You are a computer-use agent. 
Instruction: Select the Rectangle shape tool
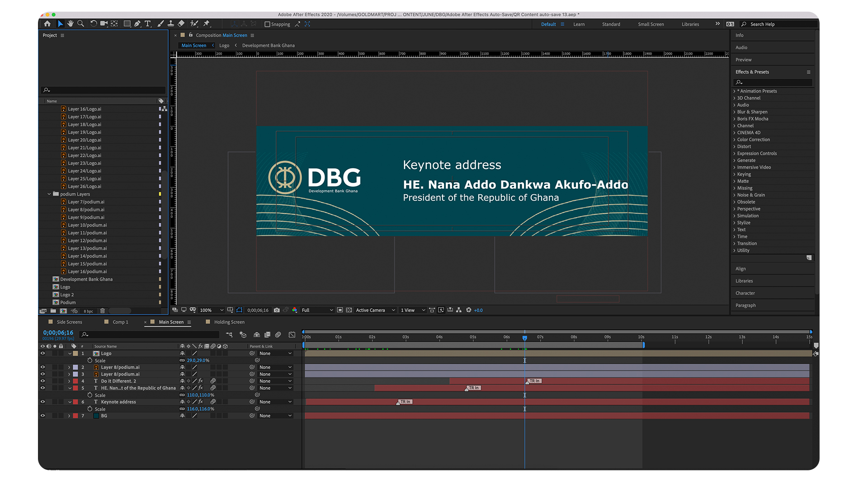tap(127, 24)
